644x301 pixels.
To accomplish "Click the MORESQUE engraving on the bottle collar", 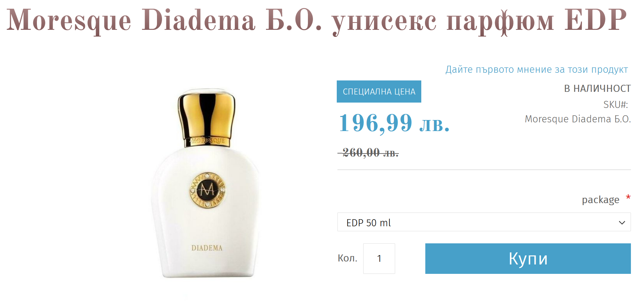I will [x=208, y=141].
